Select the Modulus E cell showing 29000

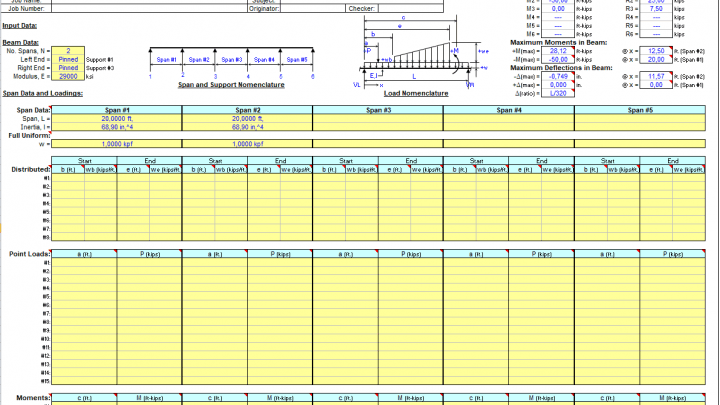pyautogui.click(x=68, y=76)
